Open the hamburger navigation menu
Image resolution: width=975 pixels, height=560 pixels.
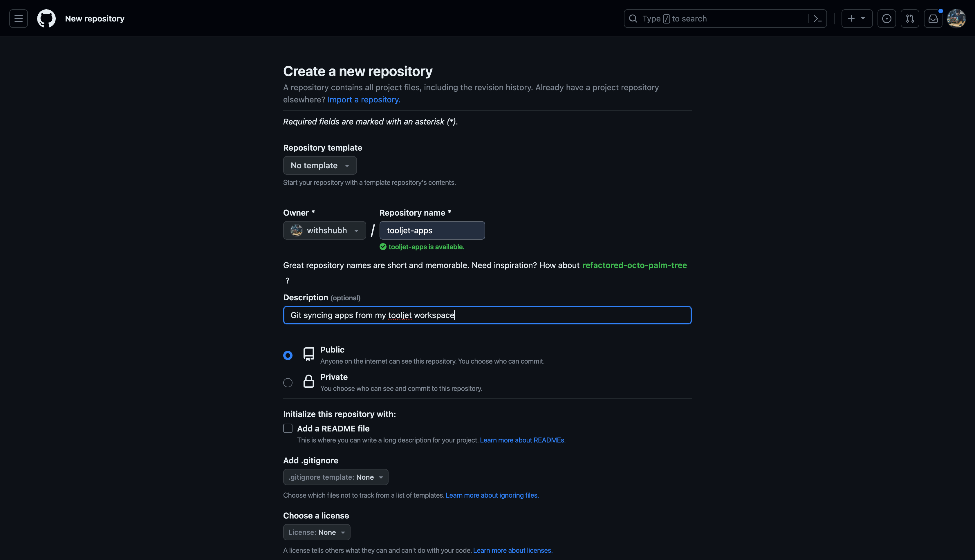[x=19, y=19]
